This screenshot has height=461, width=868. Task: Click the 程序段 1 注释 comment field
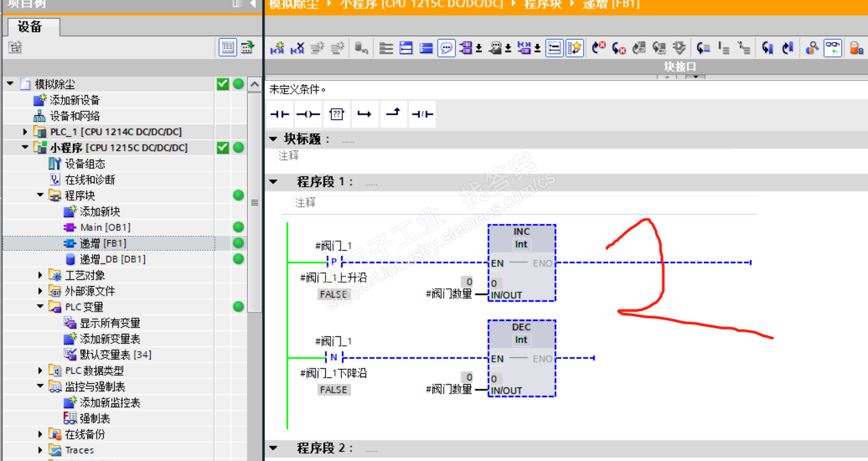(x=525, y=202)
